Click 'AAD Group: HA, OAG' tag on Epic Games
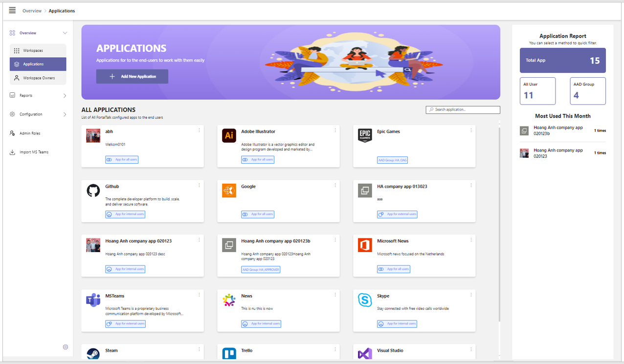Image resolution: width=624 pixels, height=364 pixels. click(392, 160)
